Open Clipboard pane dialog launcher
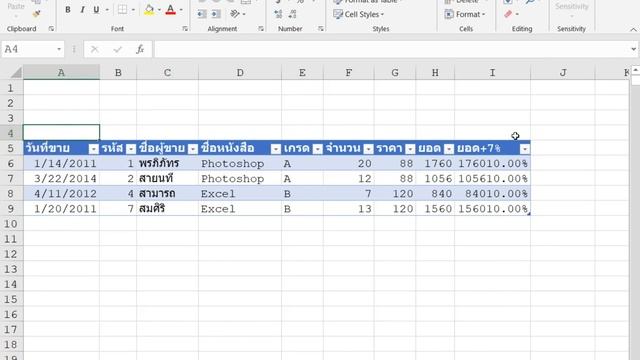The height and width of the screenshot is (360, 640). pos(51,29)
